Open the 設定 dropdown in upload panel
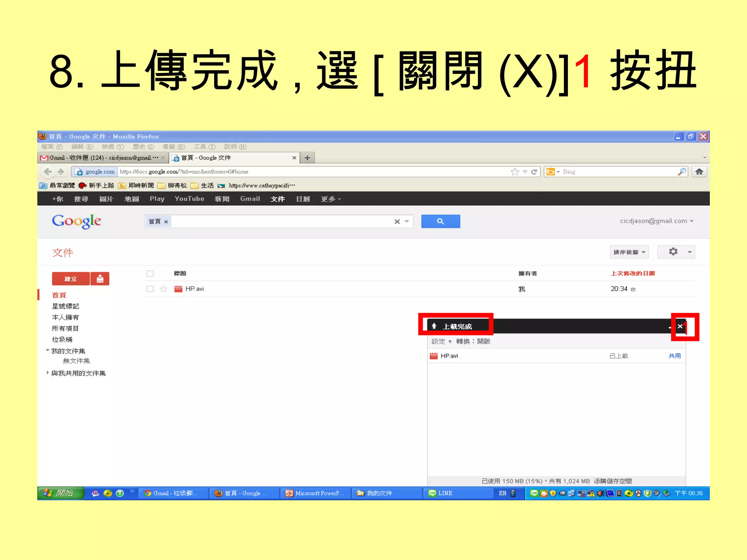The width and height of the screenshot is (747, 560). [441, 342]
